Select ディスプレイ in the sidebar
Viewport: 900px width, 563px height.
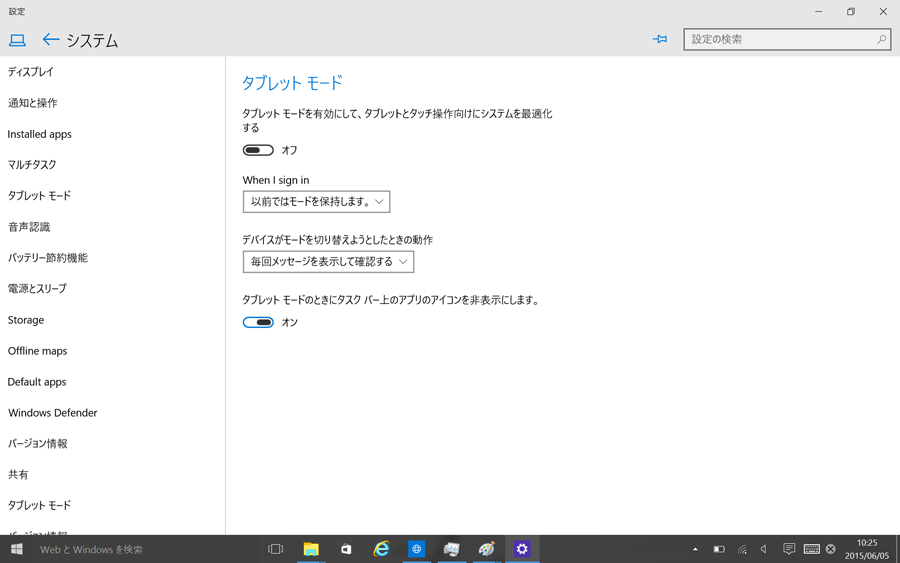[x=31, y=72]
